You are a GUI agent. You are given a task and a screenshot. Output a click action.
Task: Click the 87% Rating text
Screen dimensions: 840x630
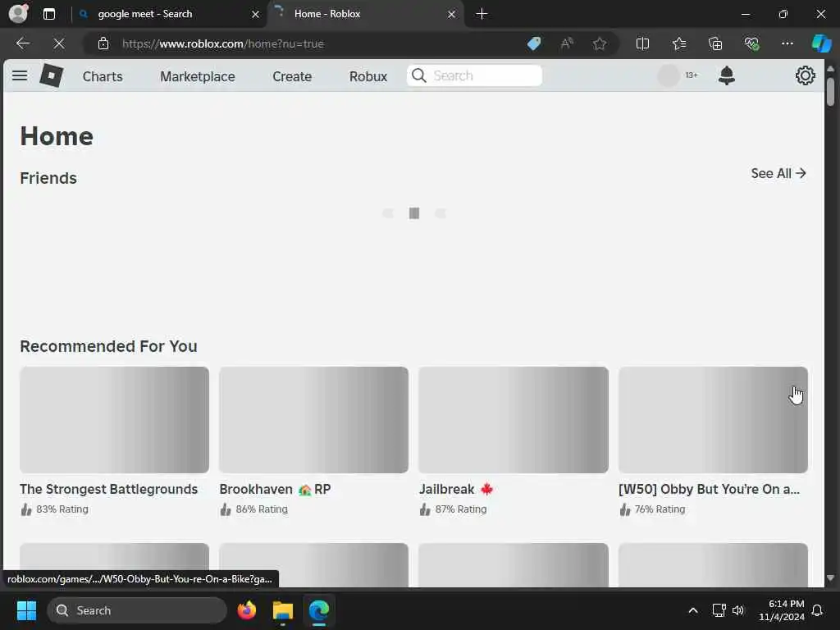pyautogui.click(x=461, y=509)
